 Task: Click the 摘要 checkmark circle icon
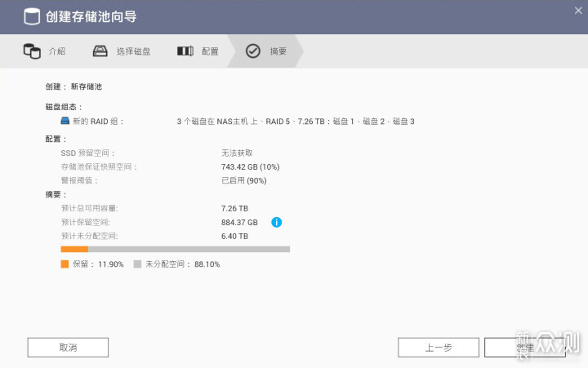click(252, 51)
